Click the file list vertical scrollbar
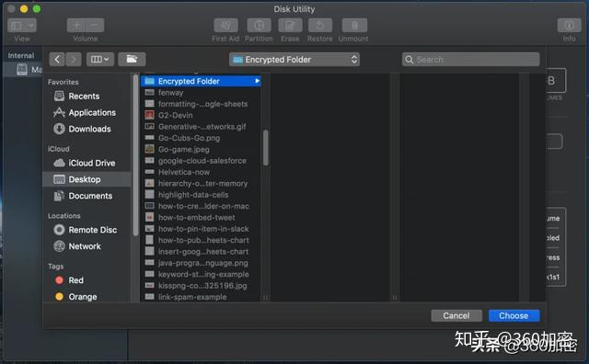Image resolution: width=589 pixels, height=364 pixels. [266, 147]
